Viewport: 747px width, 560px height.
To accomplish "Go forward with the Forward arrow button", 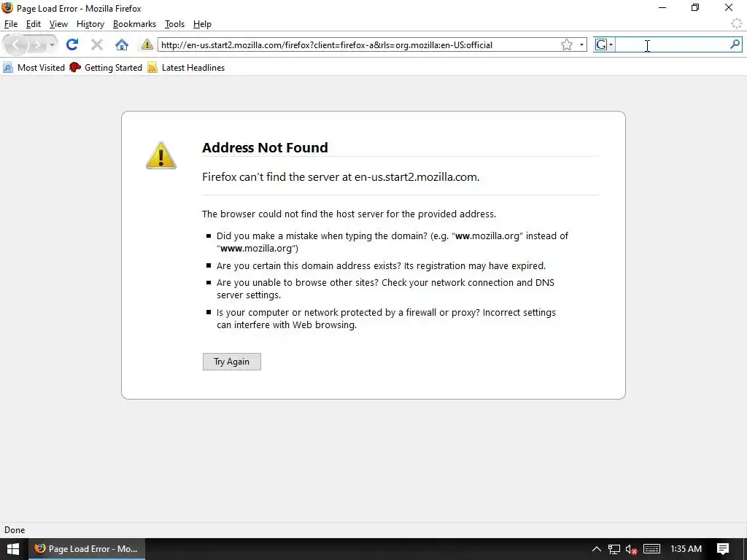I will 37,44.
